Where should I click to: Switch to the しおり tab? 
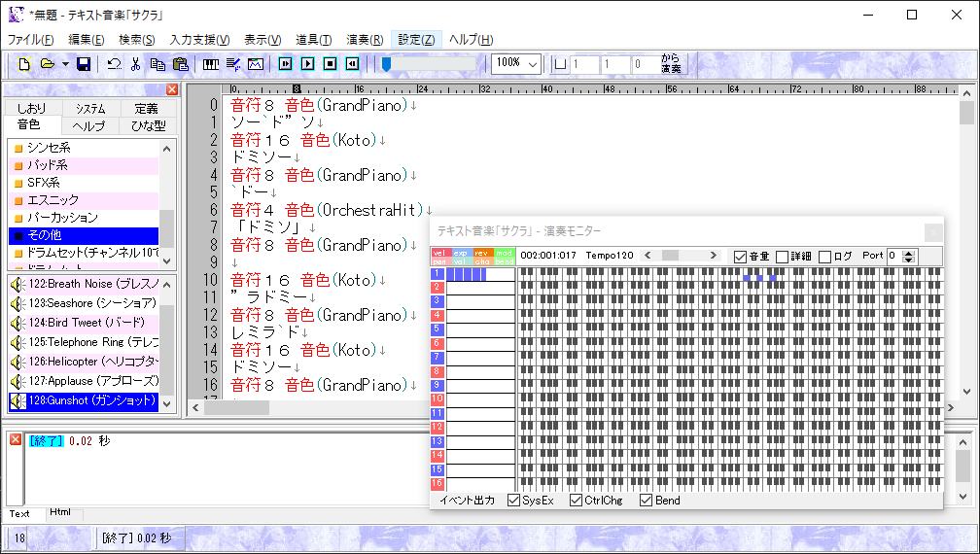click(32, 108)
